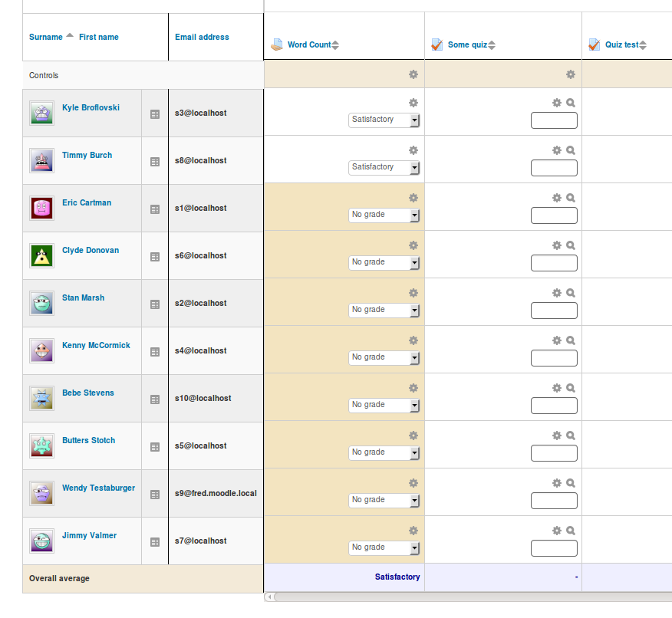Click Butters Stotch's Some quiz grade field
Screen dimensions: 672x618
(x=554, y=453)
